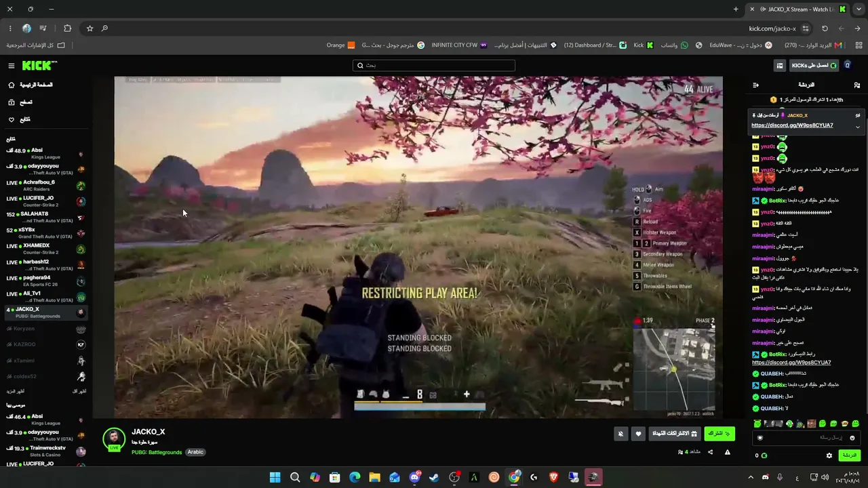Open Steam from the taskbar
868x488 pixels.
[x=435, y=477]
